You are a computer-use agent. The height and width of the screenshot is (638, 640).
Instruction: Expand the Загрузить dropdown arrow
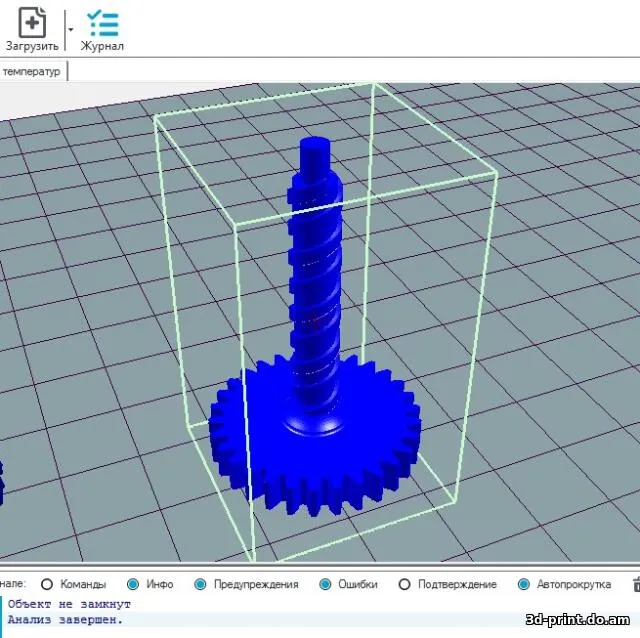point(70,30)
